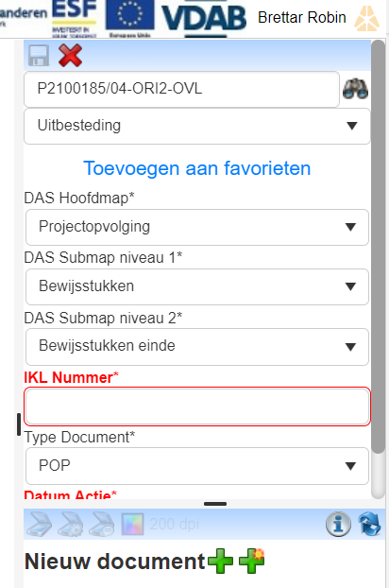Click the floppy disk save icon
389x588 pixels.
[39, 56]
